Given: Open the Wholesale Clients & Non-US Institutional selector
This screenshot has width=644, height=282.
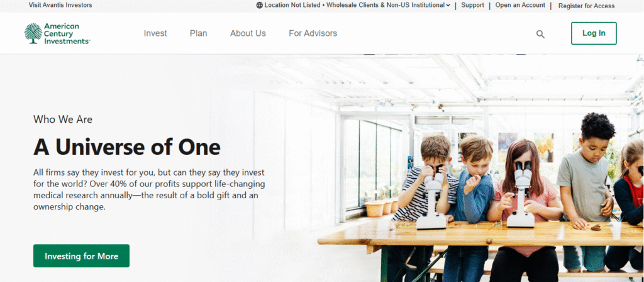Looking at the screenshot, I should (x=386, y=5).
